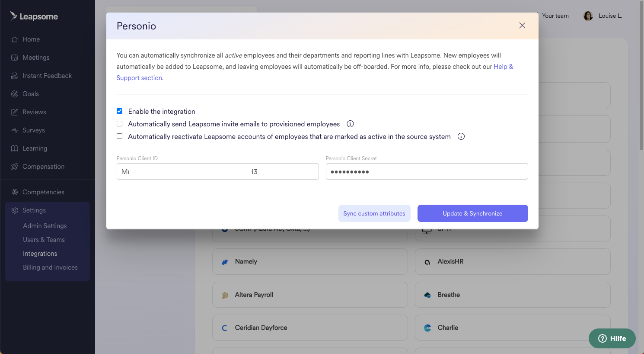Viewport: 644px width, 354px height.
Task: Select Integrations submenu item
Action: [x=40, y=254]
